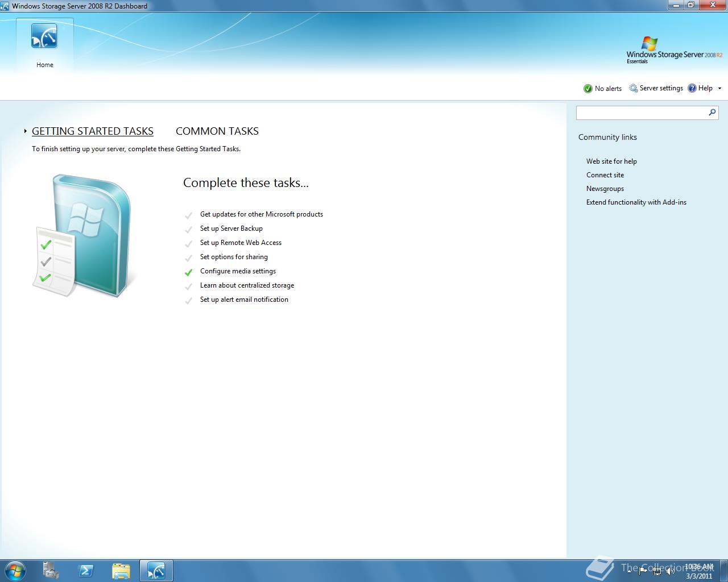This screenshot has height=582, width=728.
Task: Open Newsgroups community link
Action: point(605,189)
